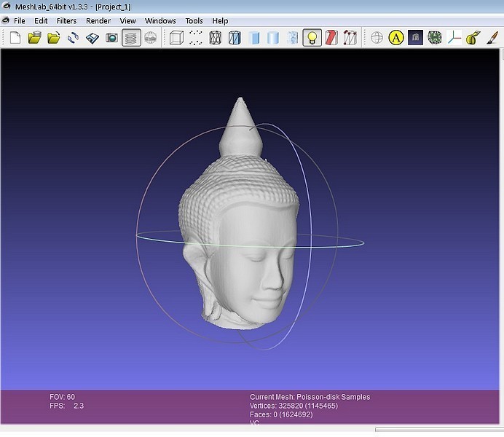Open the Filters menu
The image size is (504, 437).
pos(66,21)
